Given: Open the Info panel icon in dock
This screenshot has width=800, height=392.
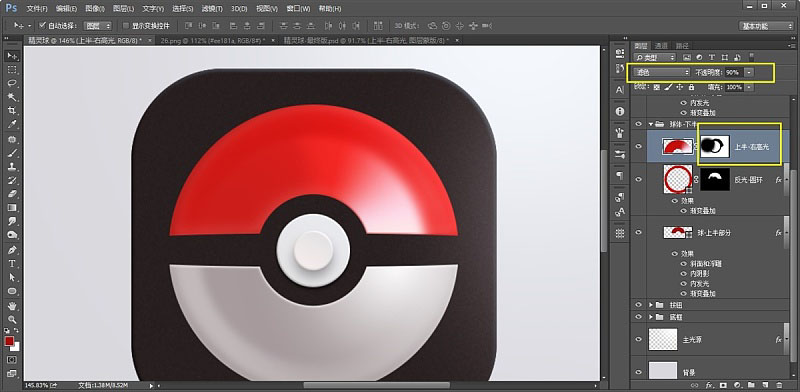Looking at the screenshot, I should click(620, 111).
